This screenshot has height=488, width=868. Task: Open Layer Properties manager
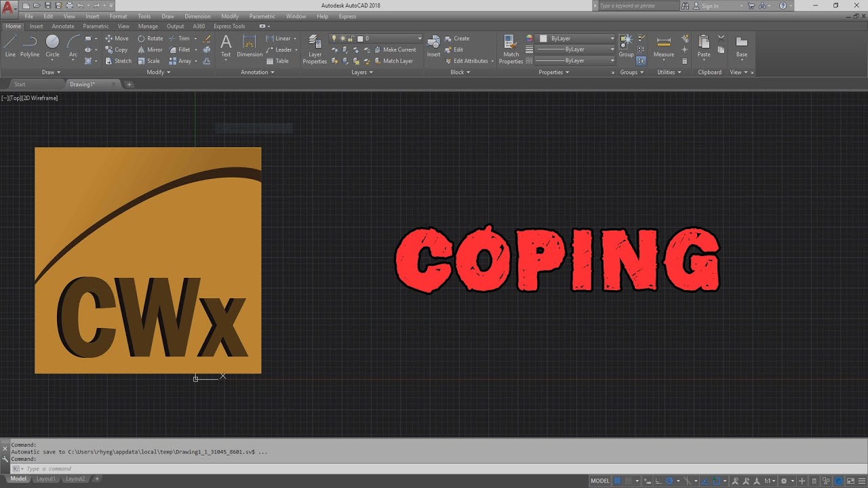click(x=315, y=49)
